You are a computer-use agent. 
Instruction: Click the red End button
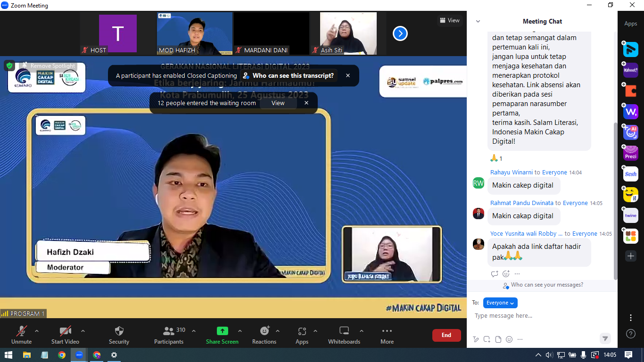(x=446, y=335)
